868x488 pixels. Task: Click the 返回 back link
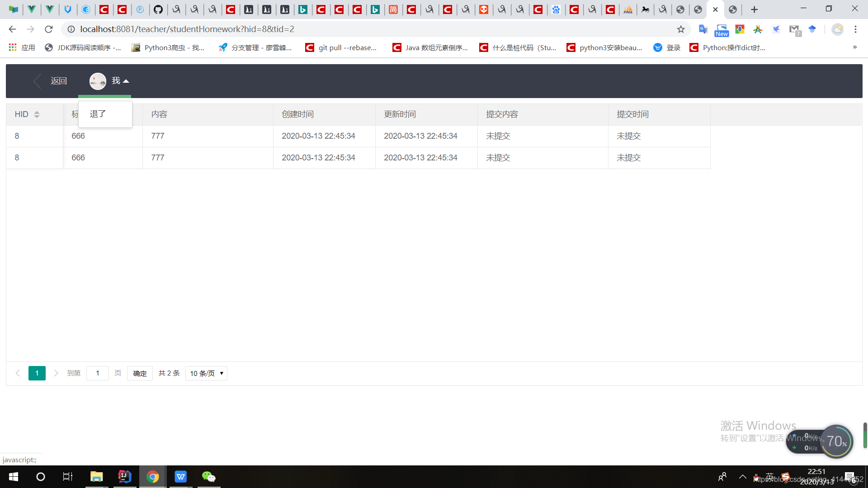tap(59, 80)
